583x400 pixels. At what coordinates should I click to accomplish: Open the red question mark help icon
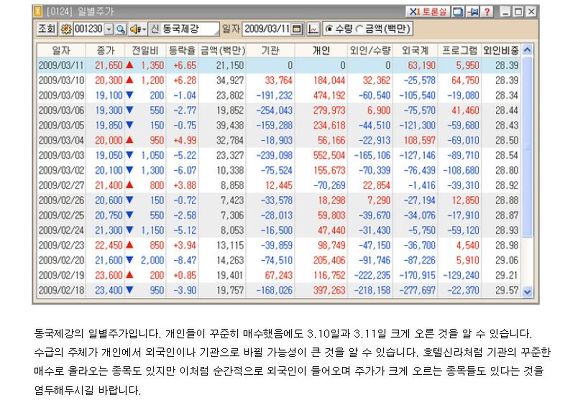coord(487,12)
